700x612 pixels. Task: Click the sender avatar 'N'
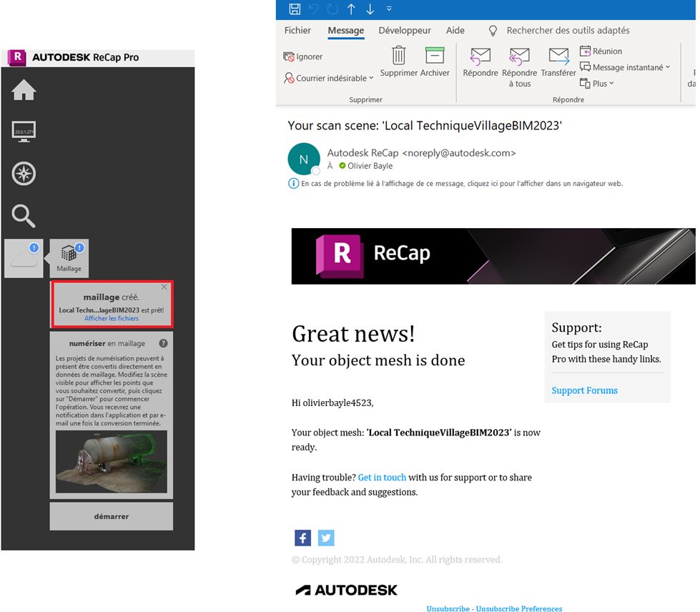(304, 159)
